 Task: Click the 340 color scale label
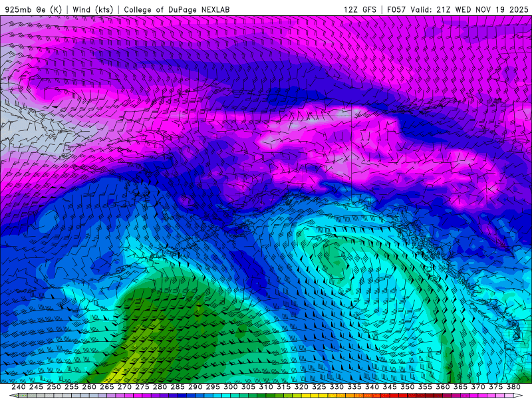[x=372, y=387]
